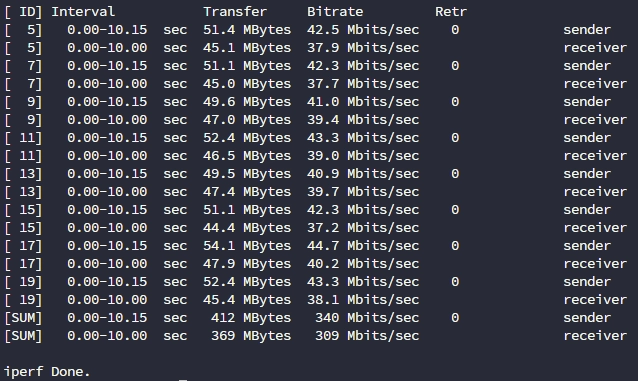The image size is (638, 381).
Task: Click the SUM sender row's 412 MBytes
Action: [251, 318]
